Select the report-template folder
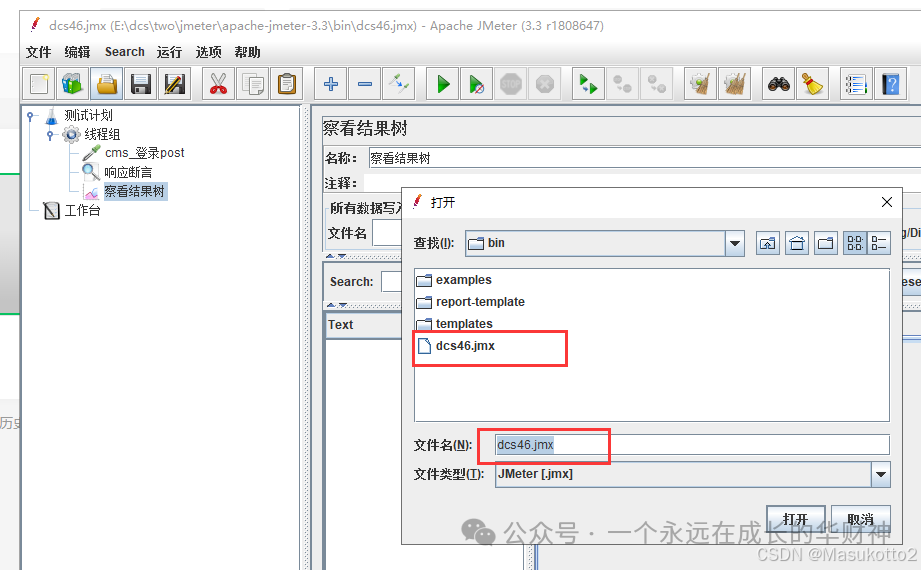 [x=470, y=302]
